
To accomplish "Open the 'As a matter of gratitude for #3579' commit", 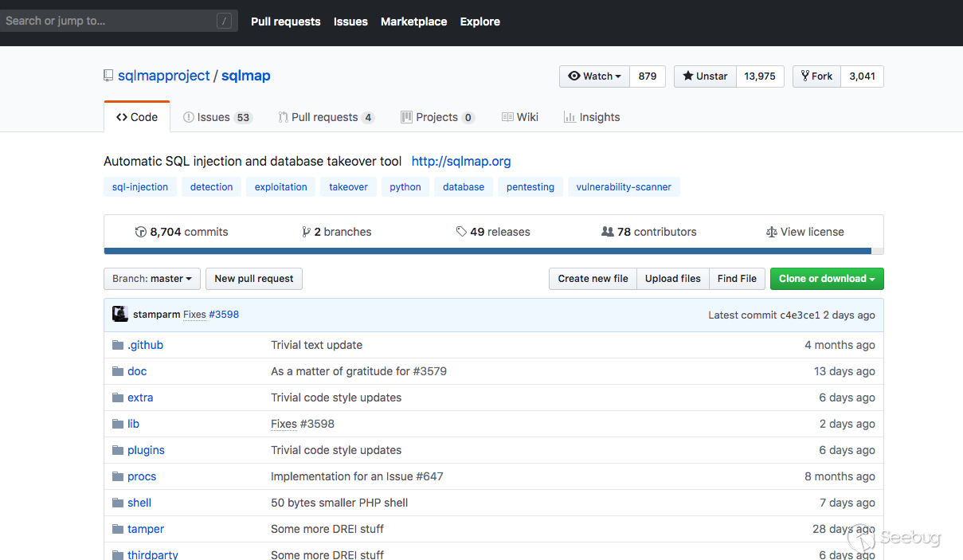I will 358,371.
